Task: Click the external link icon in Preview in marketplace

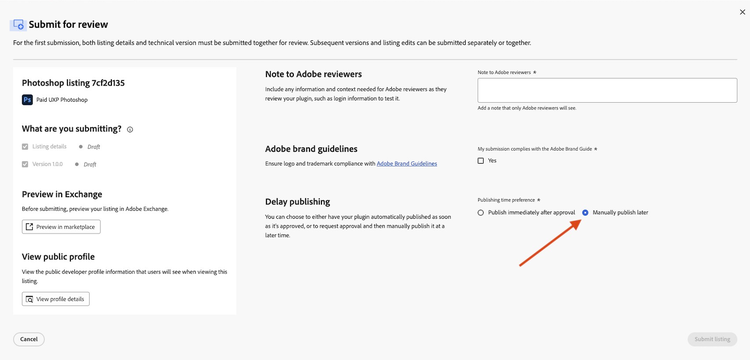Action: point(29,227)
